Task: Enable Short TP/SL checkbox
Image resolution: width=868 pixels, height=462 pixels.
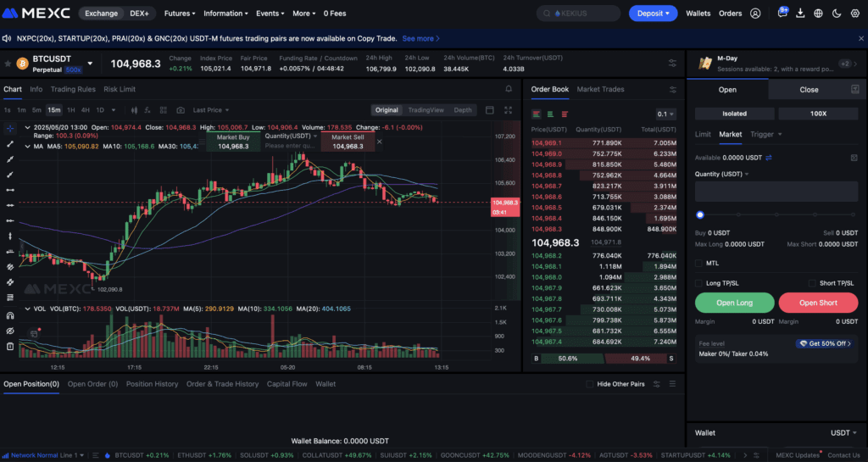Action: coord(812,283)
